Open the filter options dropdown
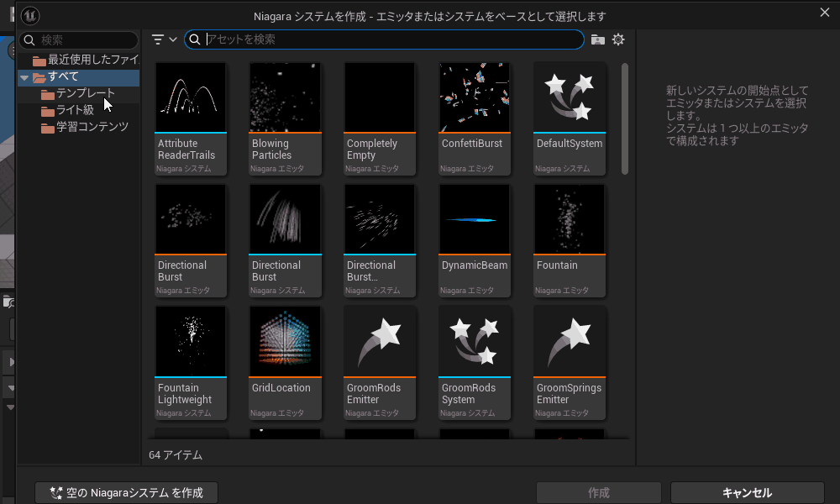Screen dimensions: 840x504 [164, 39]
